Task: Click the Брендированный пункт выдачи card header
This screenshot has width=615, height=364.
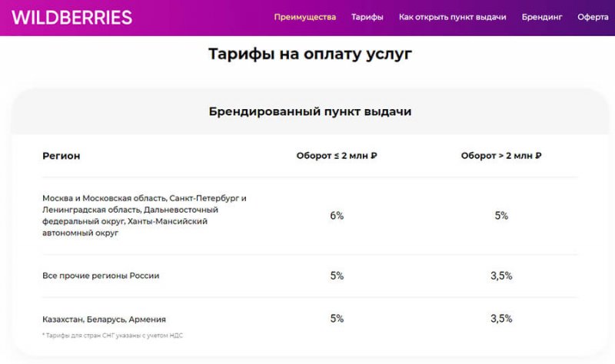Action: [310, 111]
